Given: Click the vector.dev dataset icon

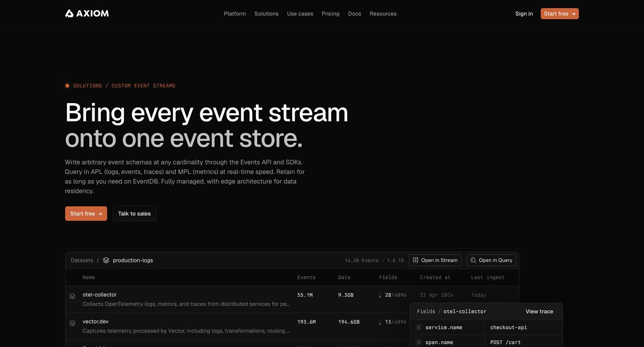Looking at the screenshot, I should click(72, 323).
